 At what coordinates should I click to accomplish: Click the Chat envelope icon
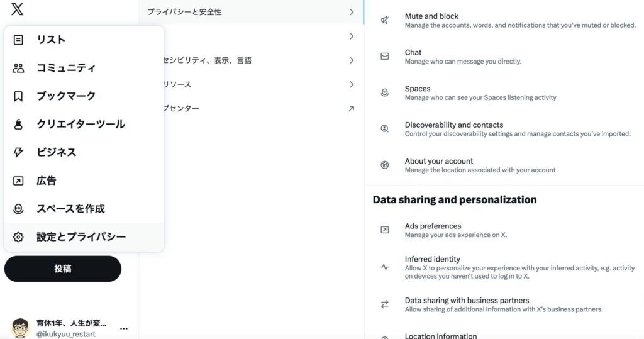(385, 56)
